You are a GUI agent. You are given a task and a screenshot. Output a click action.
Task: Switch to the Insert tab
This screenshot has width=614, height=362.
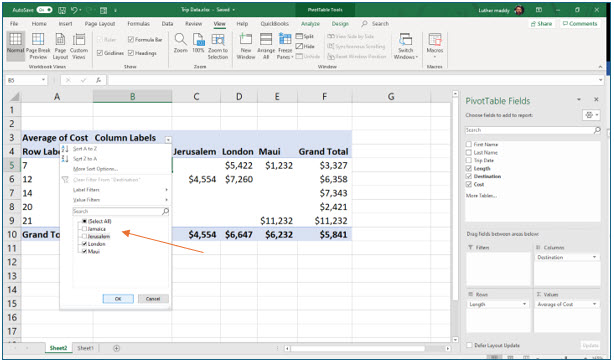[x=65, y=24]
